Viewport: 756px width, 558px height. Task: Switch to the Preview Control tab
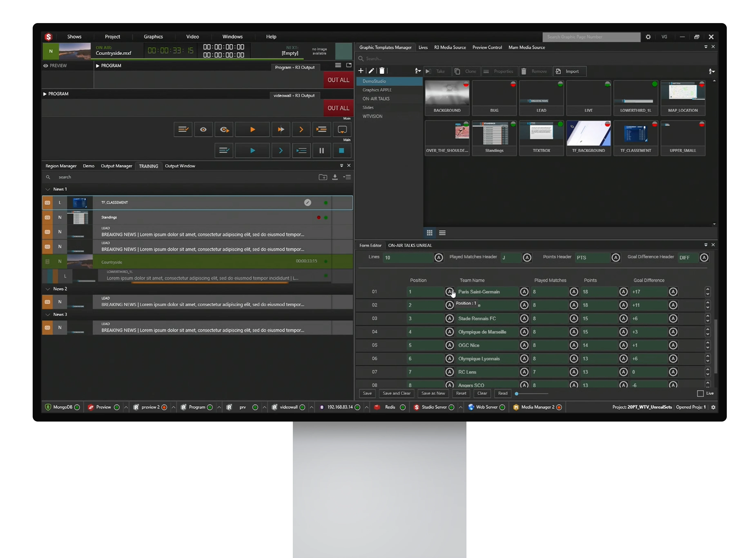coord(487,47)
